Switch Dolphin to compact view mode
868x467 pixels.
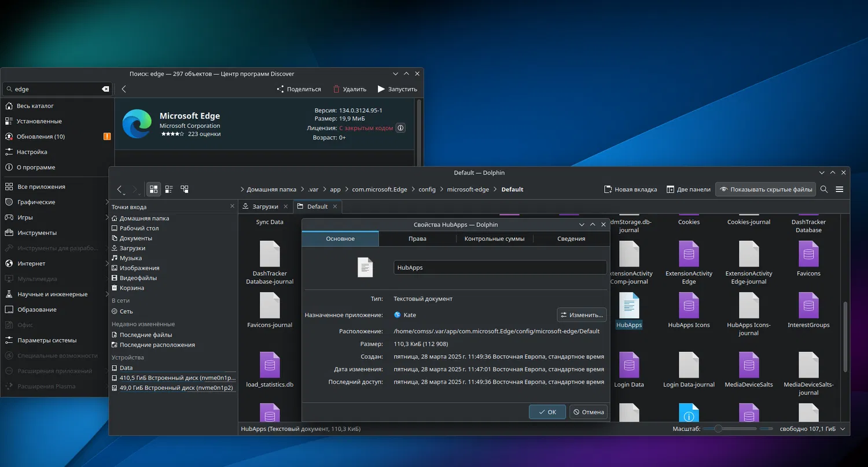pyautogui.click(x=169, y=189)
